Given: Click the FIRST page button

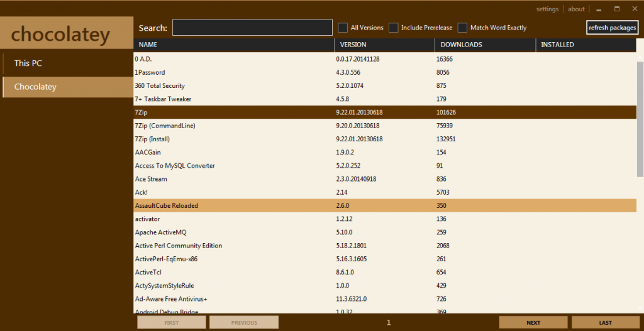Looking at the screenshot, I should 171,322.
